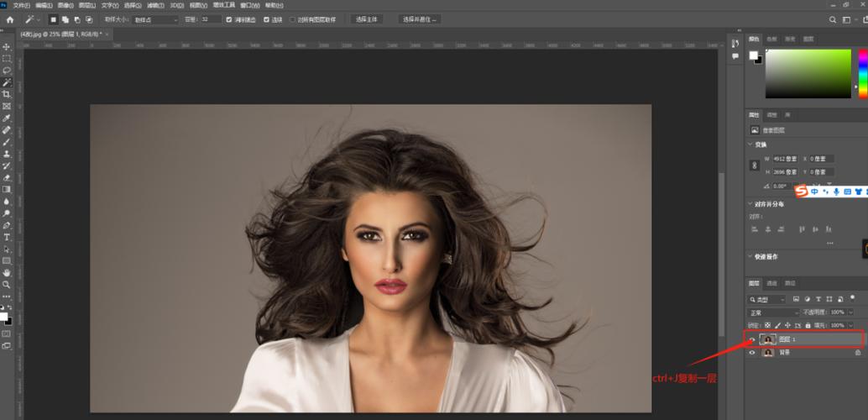Select the Magic Wand tool

pos(7,82)
